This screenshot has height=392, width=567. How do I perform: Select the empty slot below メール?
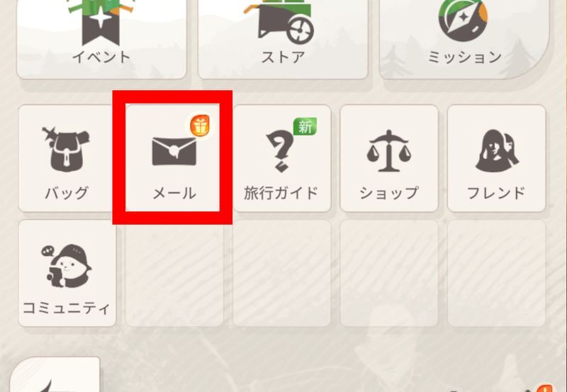point(174,274)
